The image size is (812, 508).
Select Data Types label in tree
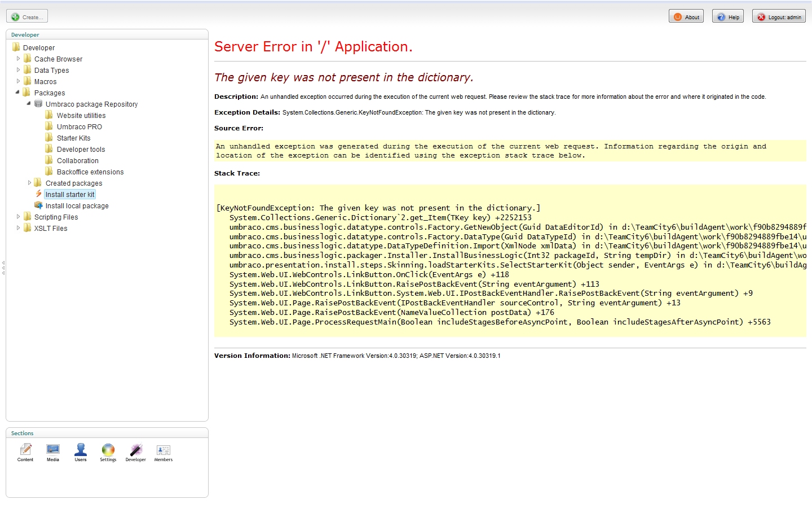tap(51, 71)
